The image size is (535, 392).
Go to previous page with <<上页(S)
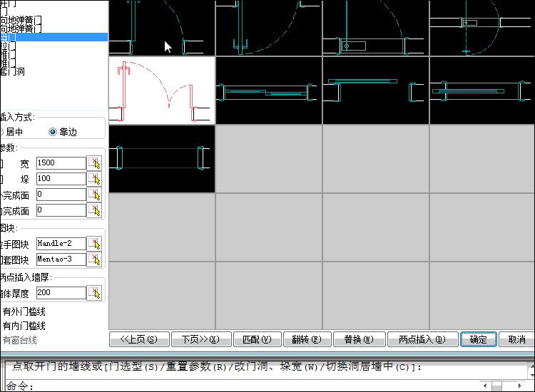138,339
